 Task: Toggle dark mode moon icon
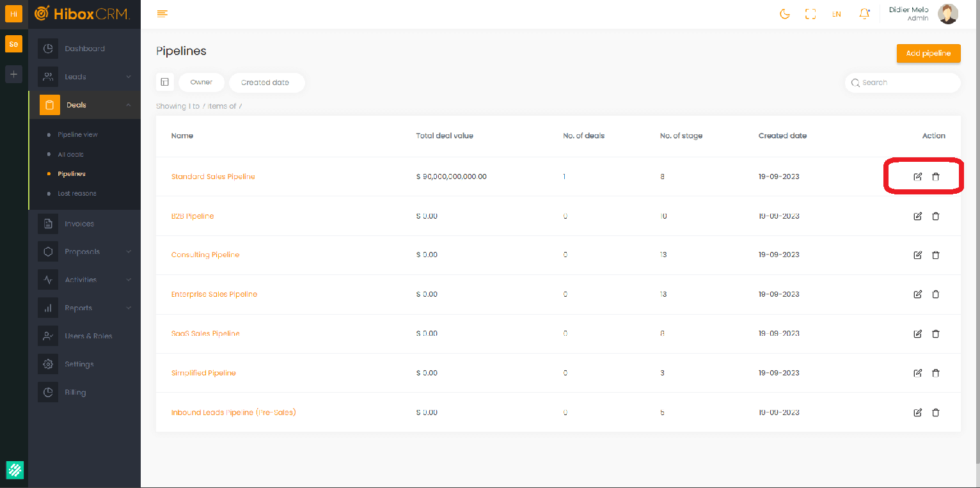784,14
